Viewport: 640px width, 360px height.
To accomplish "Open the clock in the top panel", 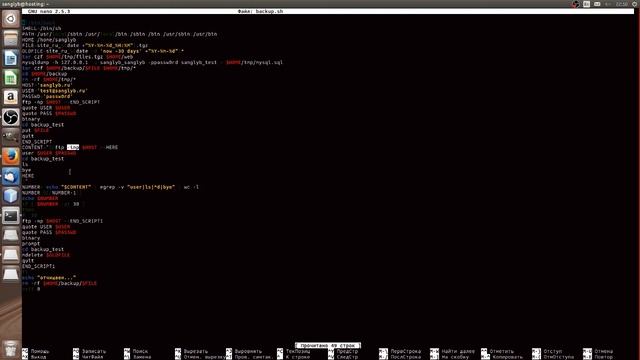I will click(x=622, y=4).
